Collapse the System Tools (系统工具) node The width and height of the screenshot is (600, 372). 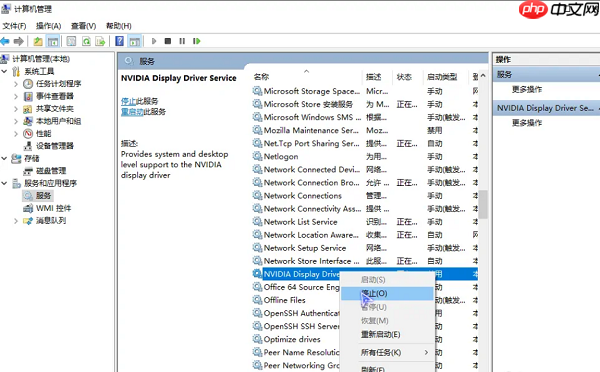tap(4, 71)
